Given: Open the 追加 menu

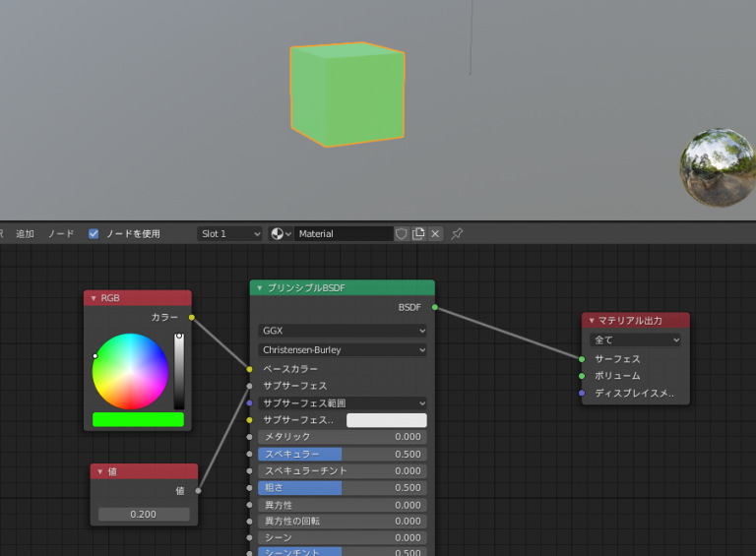Looking at the screenshot, I should click(x=25, y=234).
